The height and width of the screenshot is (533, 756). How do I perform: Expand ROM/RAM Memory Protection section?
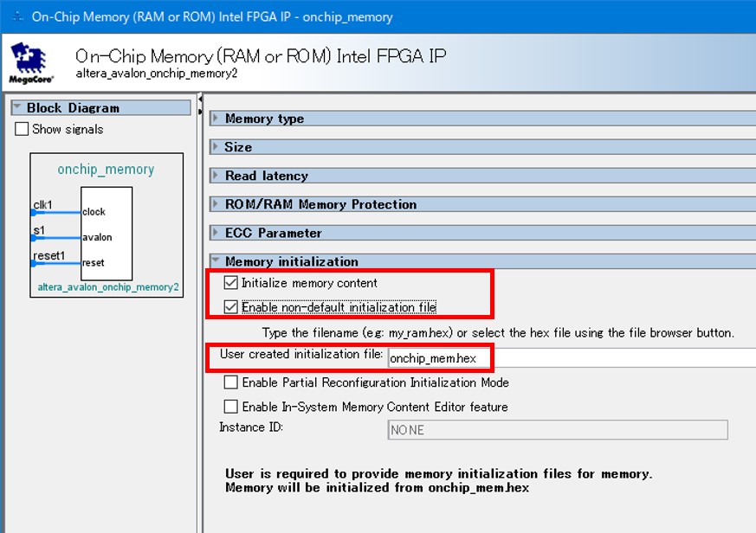[x=216, y=204]
